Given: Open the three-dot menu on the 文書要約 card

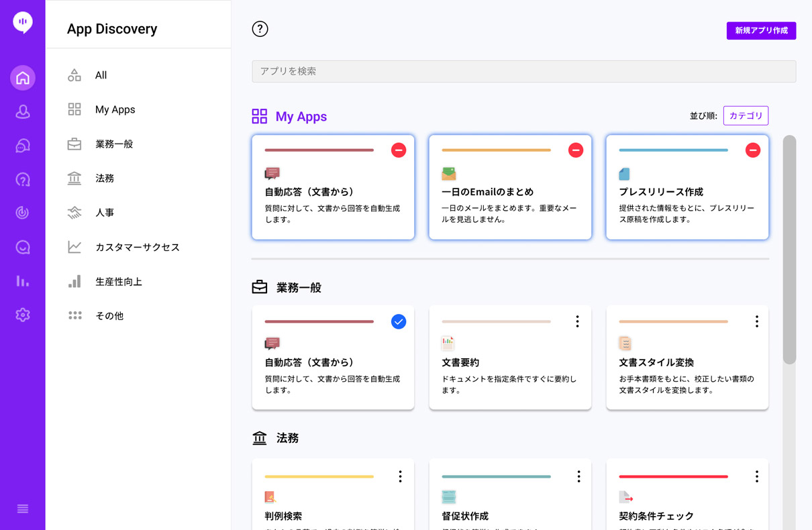Looking at the screenshot, I should pyautogui.click(x=577, y=322).
